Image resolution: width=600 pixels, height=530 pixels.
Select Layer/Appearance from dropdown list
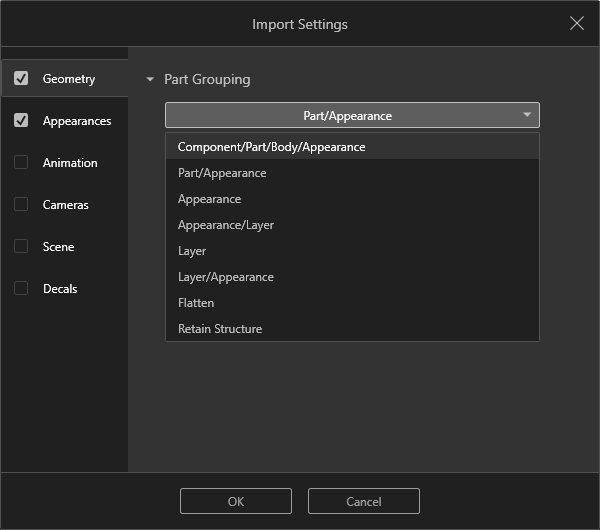pyautogui.click(x=226, y=277)
